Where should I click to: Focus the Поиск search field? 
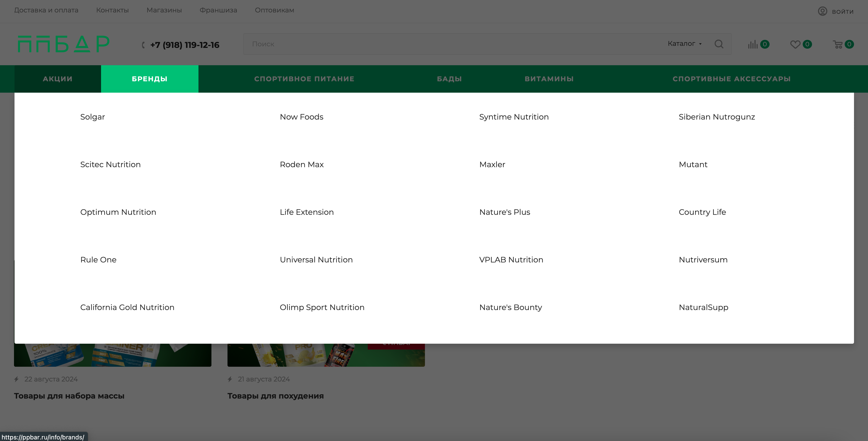(452, 44)
